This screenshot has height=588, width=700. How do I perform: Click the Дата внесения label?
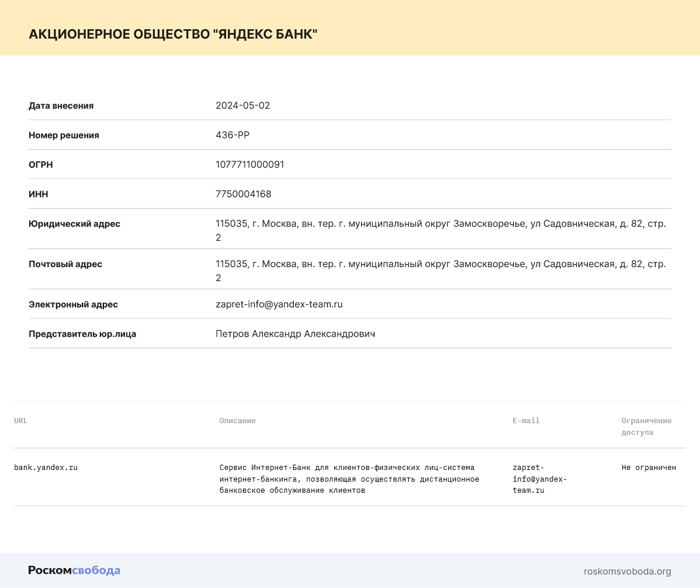(x=61, y=106)
